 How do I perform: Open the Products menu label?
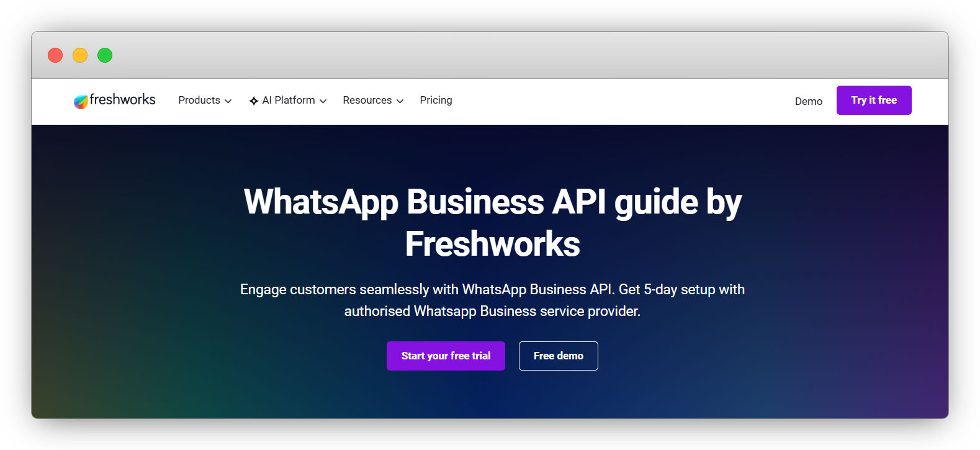tap(199, 100)
